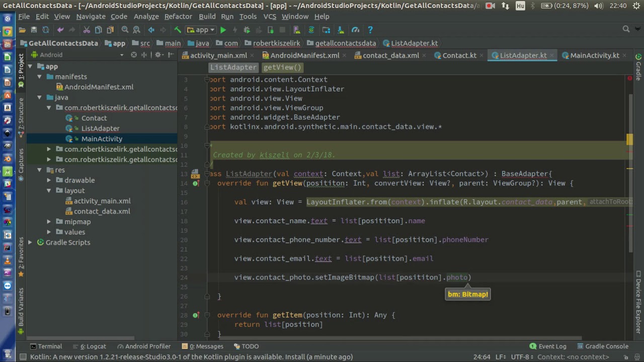The width and height of the screenshot is (644, 362).
Task: Open project view settings gear
Action: [158, 55]
